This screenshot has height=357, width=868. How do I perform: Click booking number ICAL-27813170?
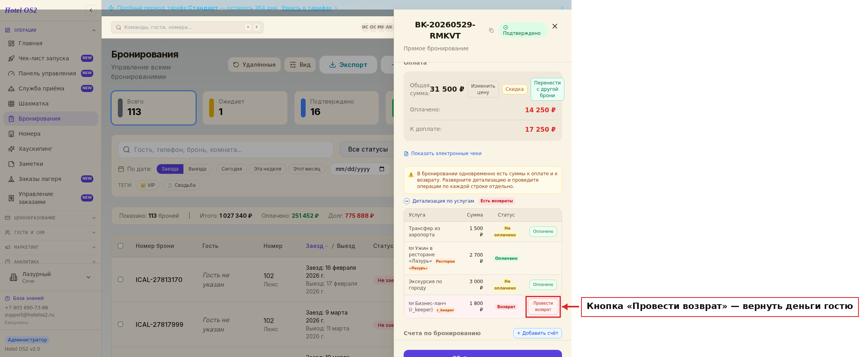(159, 280)
